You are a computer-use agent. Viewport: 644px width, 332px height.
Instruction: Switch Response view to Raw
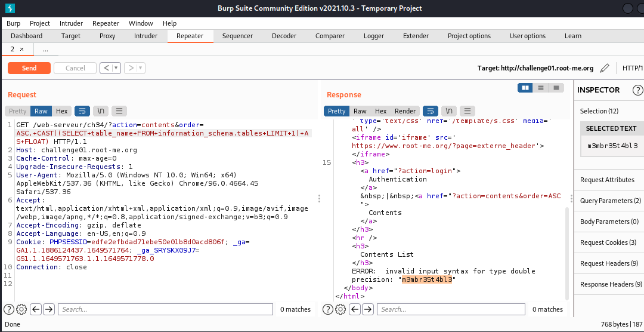[360, 110]
